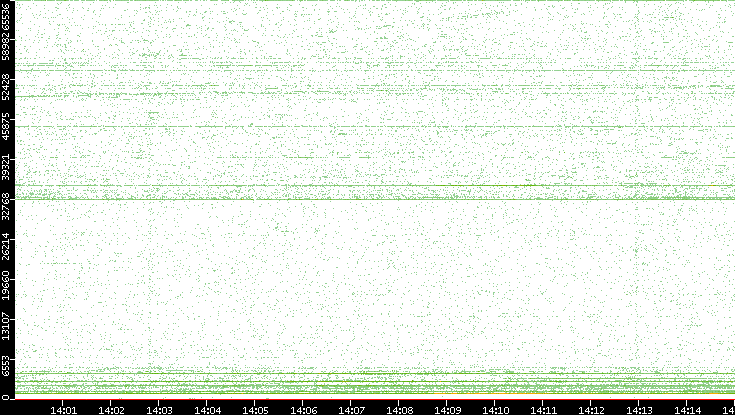Click the 14:07 time axis label
This screenshot has height=415, width=735.
point(351,410)
